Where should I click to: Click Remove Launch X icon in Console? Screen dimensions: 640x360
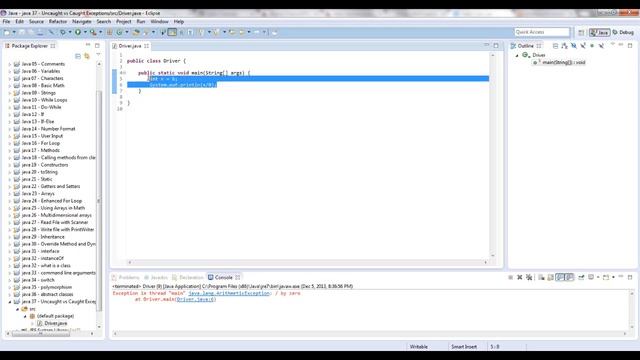(x=520, y=278)
